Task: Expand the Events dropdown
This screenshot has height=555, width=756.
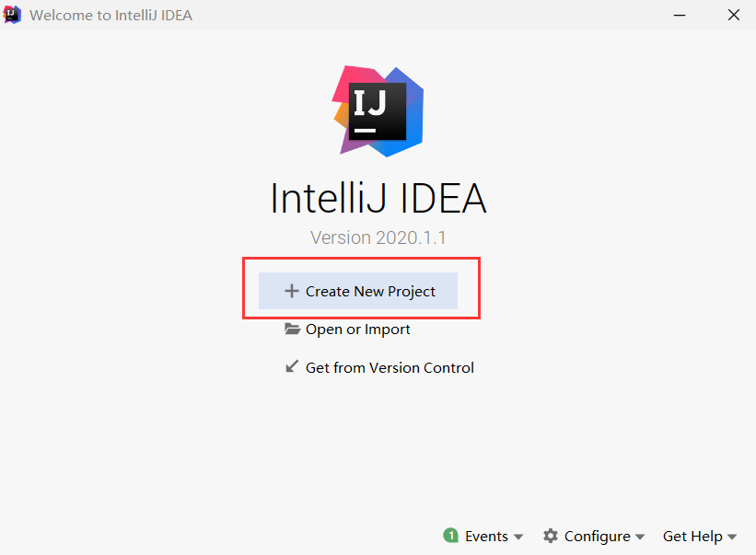Action: (x=520, y=536)
